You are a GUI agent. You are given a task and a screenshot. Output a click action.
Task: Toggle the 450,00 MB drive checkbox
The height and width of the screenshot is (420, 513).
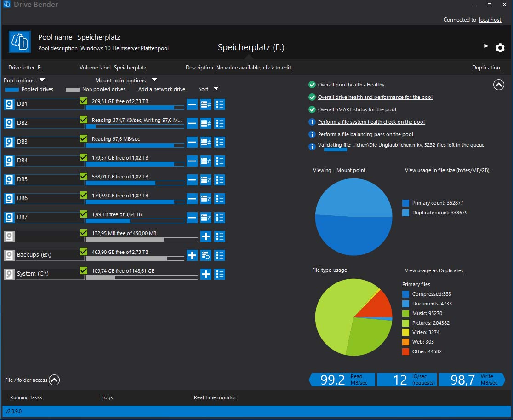[x=84, y=233]
